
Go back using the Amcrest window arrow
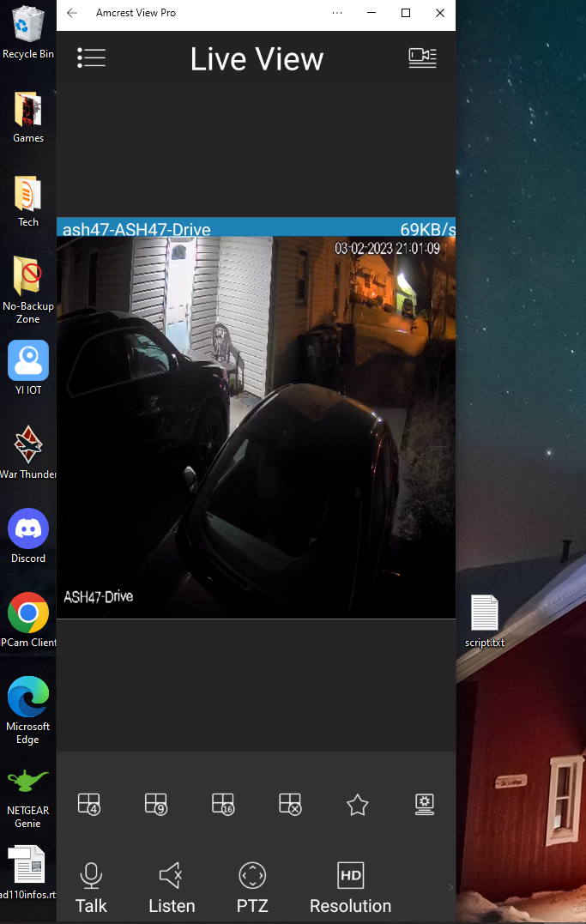72,13
